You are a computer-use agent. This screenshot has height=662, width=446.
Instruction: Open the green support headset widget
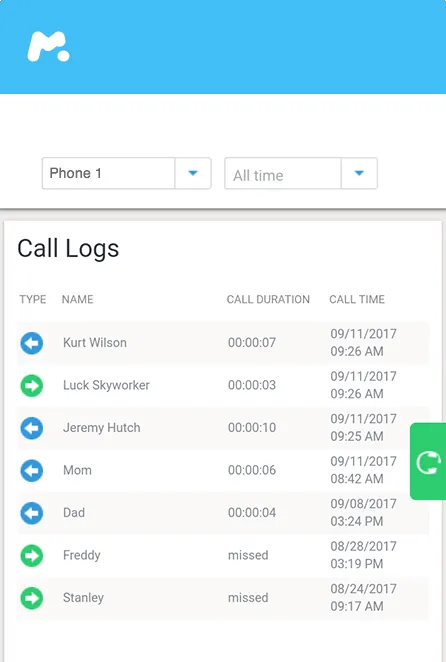[x=428, y=461]
